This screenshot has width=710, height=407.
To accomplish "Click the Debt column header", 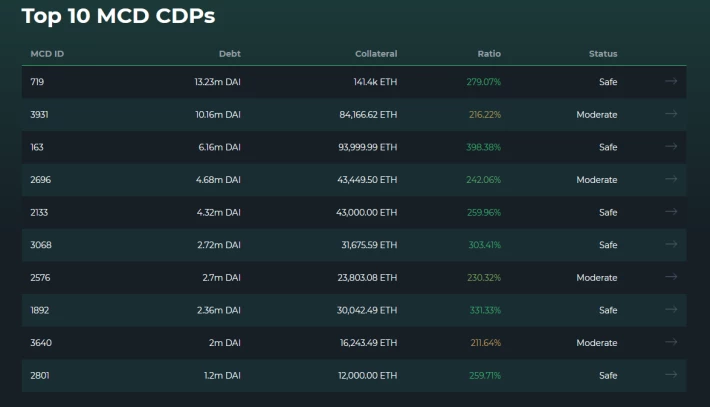I will pyautogui.click(x=230, y=54).
